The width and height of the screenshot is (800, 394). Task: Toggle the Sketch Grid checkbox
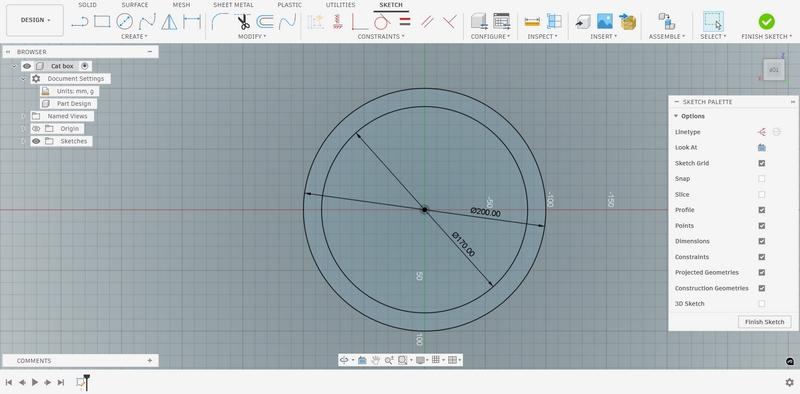762,163
